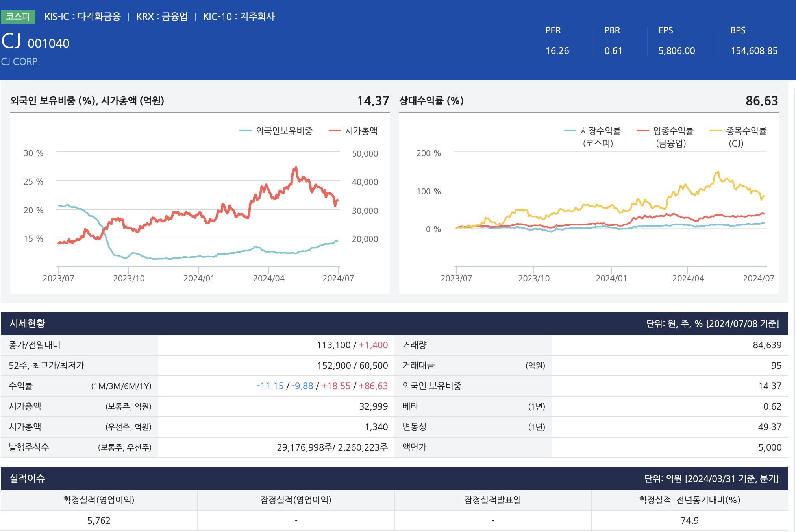Click the 실적이슈 section header
796x532 pixels.
[x=28, y=478]
